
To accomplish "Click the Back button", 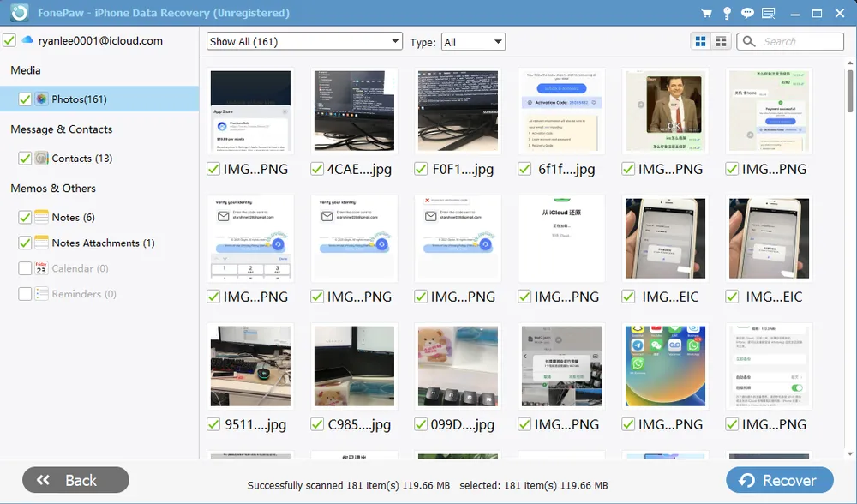I will tap(75, 480).
